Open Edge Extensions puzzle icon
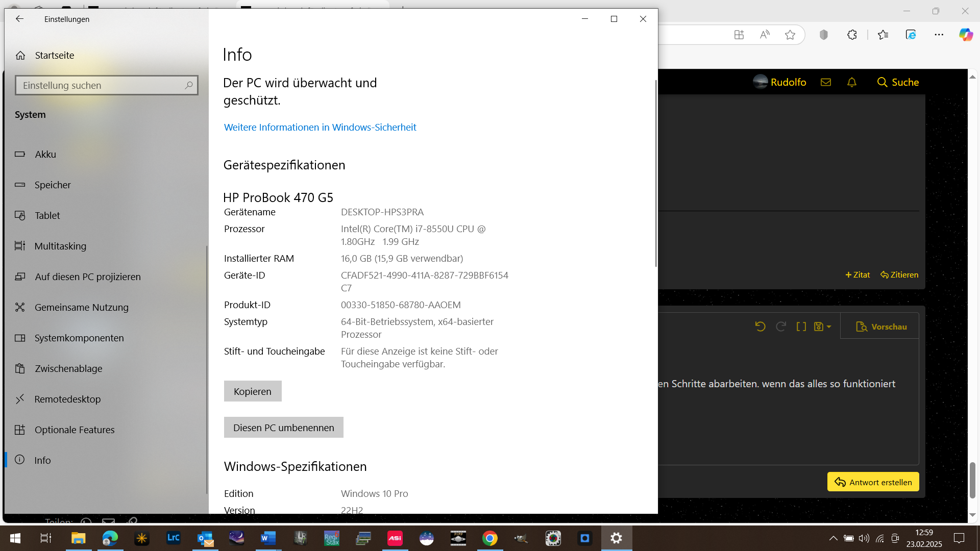The height and width of the screenshot is (551, 980). (x=852, y=35)
